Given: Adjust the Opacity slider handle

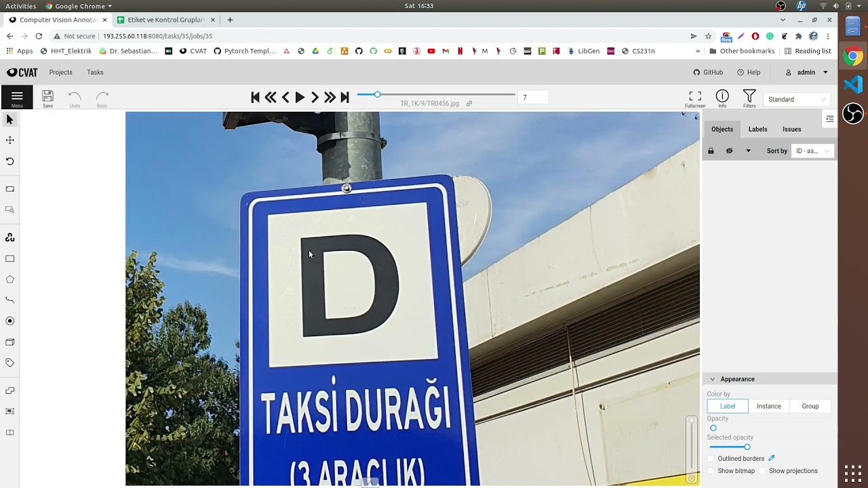Looking at the screenshot, I should [713, 428].
